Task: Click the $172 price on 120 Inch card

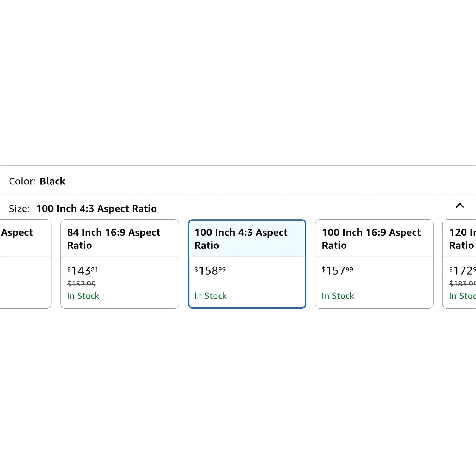Action: [x=462, y=270]
